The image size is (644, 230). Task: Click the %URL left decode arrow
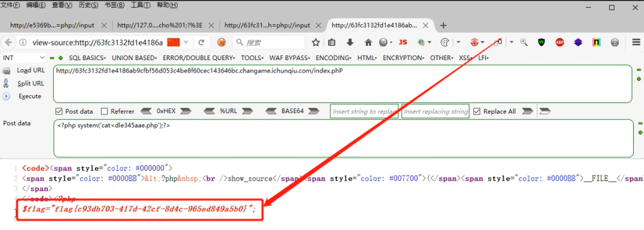(209, 111)
